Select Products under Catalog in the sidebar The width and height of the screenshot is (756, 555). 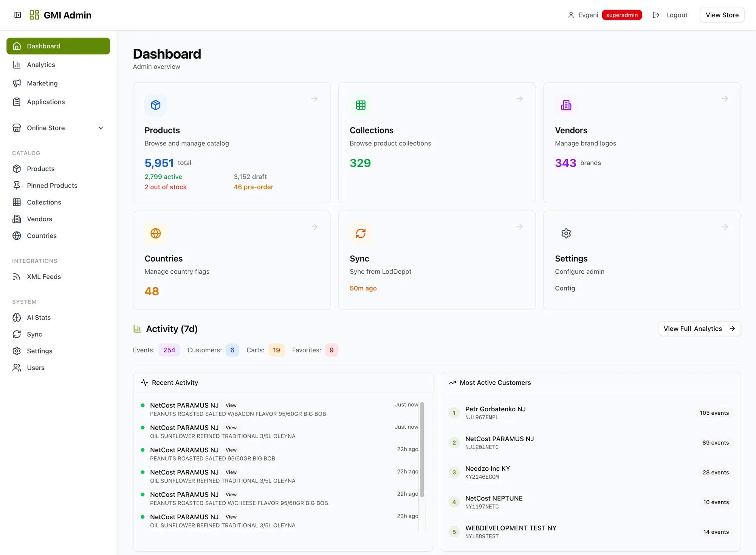pyautogui.click(x=58, y=169)
